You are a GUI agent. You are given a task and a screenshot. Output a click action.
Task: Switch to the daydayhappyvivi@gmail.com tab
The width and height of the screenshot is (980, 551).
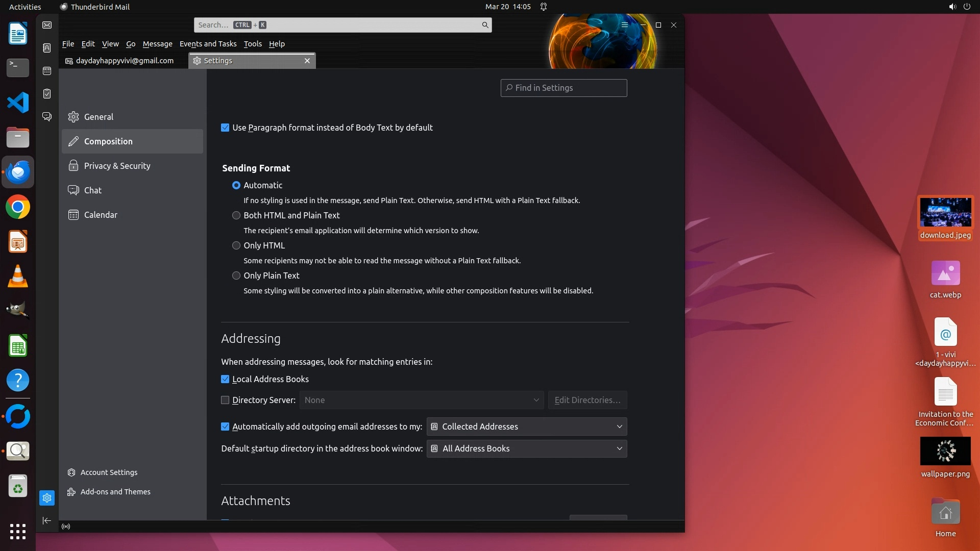(124, 61)
